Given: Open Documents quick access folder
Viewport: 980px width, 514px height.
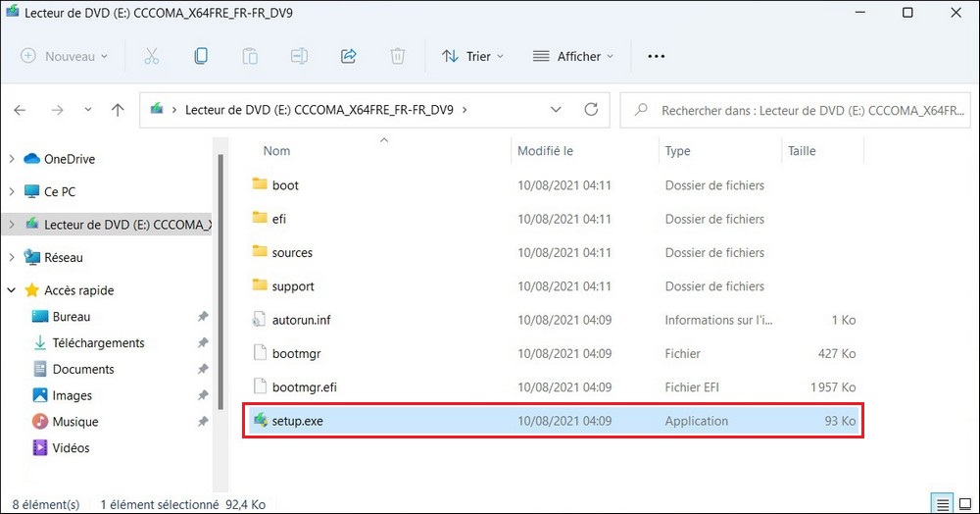Looking at the screenshot, I should point(83,369).
